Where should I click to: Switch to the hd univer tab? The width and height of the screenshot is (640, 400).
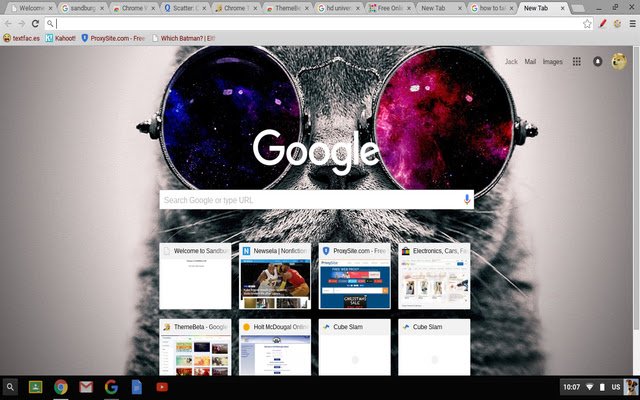pyautogui.click(x=338, y=8)
